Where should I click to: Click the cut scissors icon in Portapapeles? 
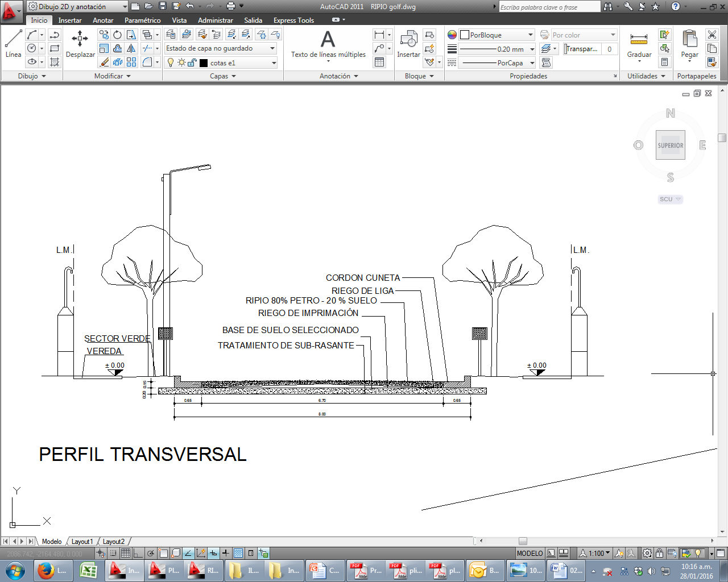tap(712, 35)
